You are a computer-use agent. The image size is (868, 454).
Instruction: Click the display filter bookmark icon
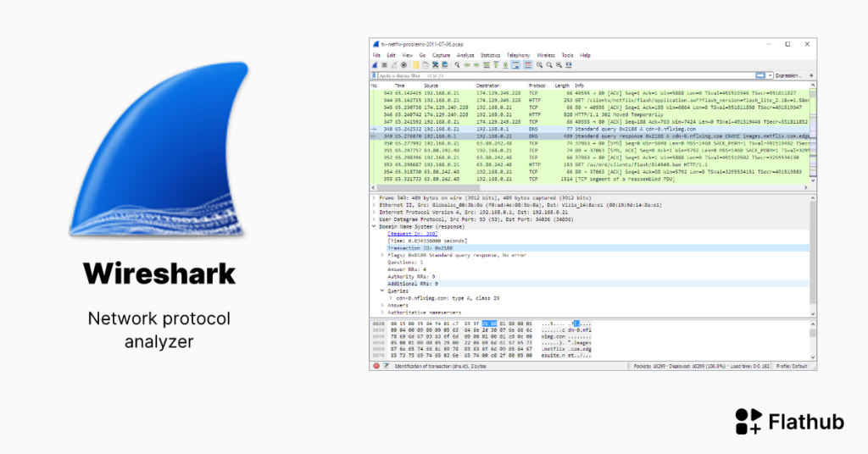(374, 75)
